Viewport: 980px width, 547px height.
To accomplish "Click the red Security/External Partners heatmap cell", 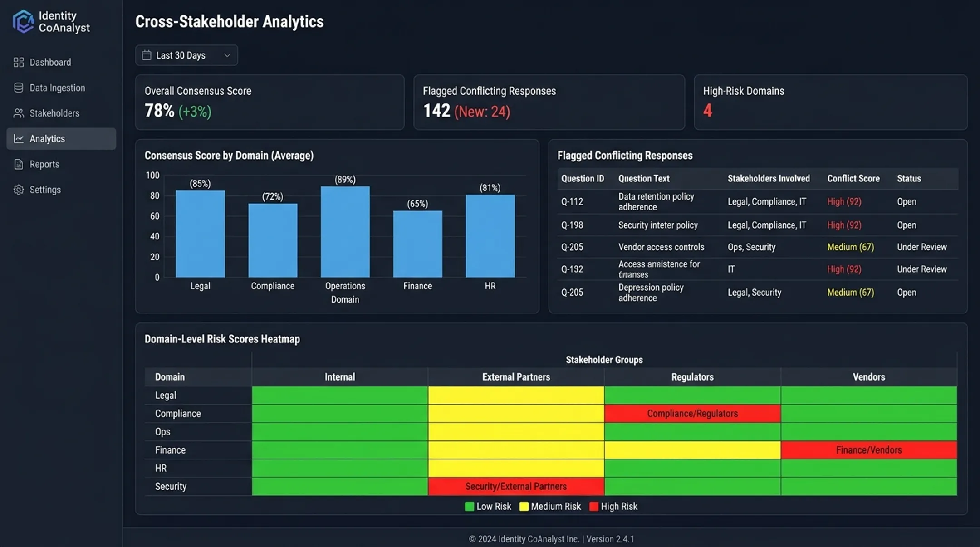I will tap(516, 486).
